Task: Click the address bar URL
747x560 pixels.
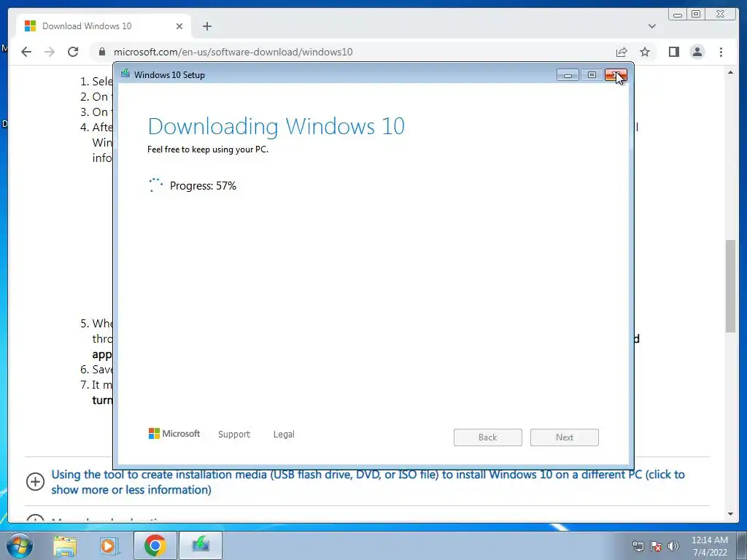Action: click(x=233, y=52)
